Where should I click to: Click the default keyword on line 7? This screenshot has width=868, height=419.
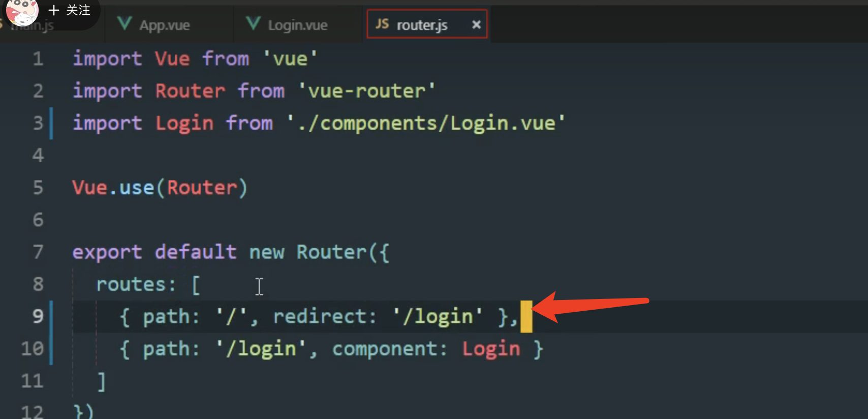tap(196, 252)
